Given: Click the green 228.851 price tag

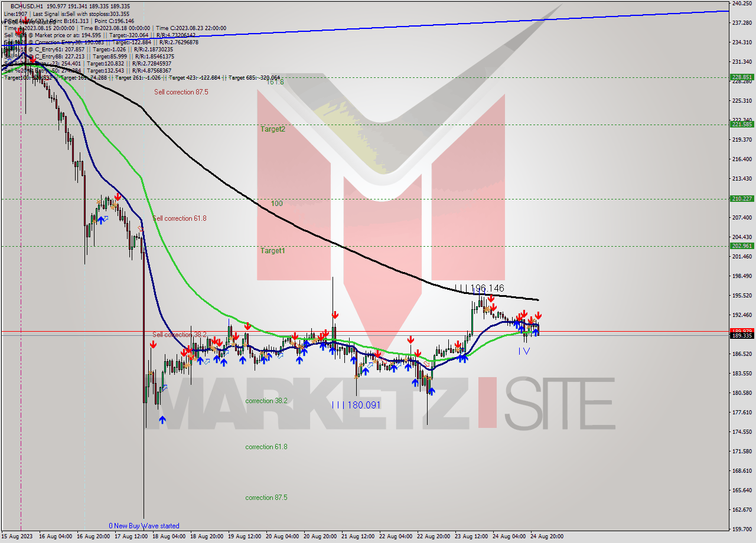Looking at the screenshot, I should pyautogui.click(x=742, y=77).
